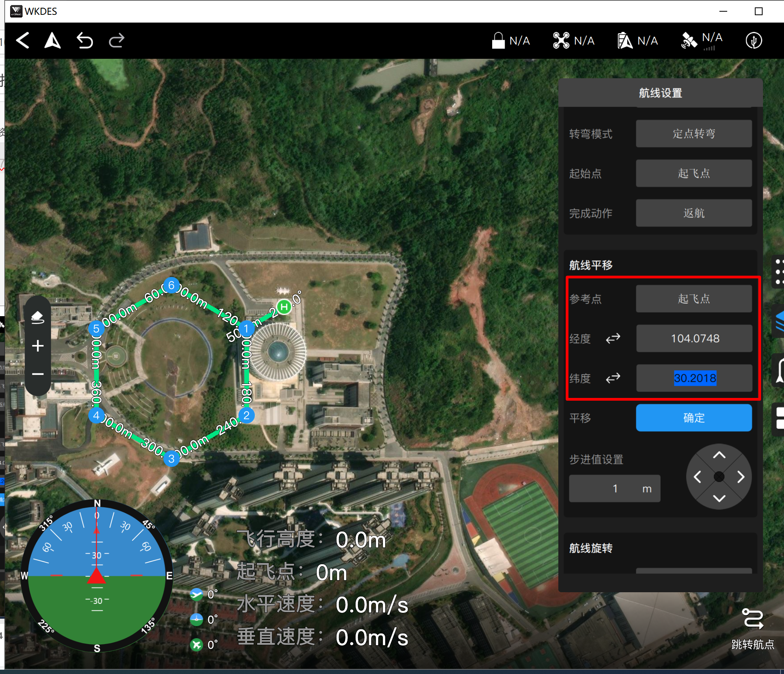This screenshot has width=784, height=674.
Task: Open the start point selector
Action: (x=693, y=173)
